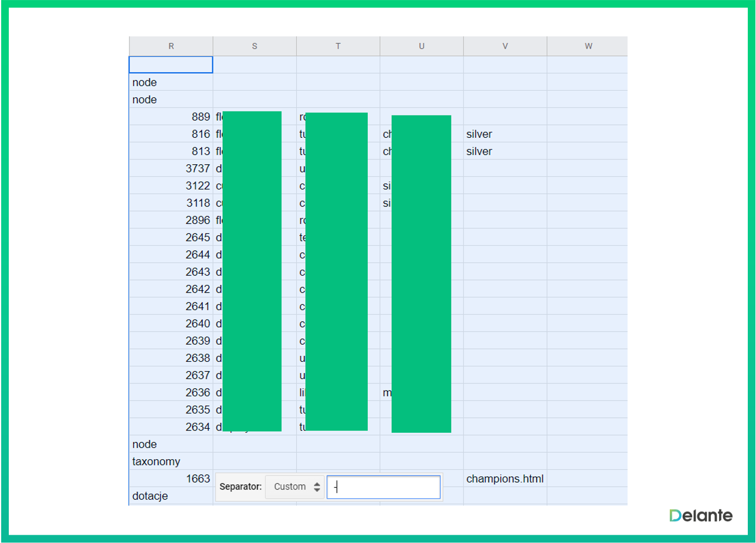Click the cell with value 889

click(x=171, y=117)
